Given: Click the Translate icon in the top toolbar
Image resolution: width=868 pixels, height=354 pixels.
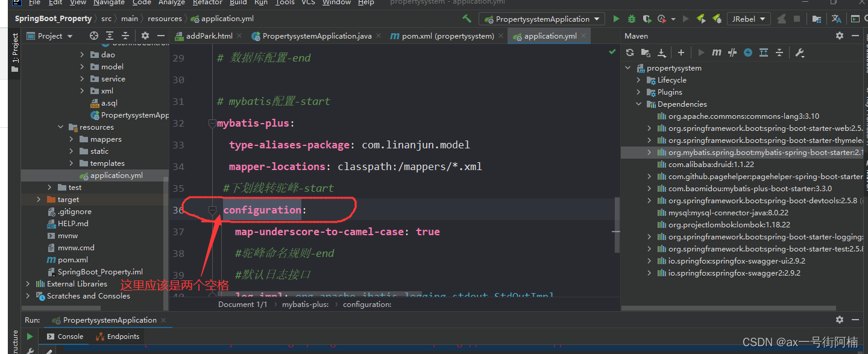Looking at the screenshot, I should 837,19.
